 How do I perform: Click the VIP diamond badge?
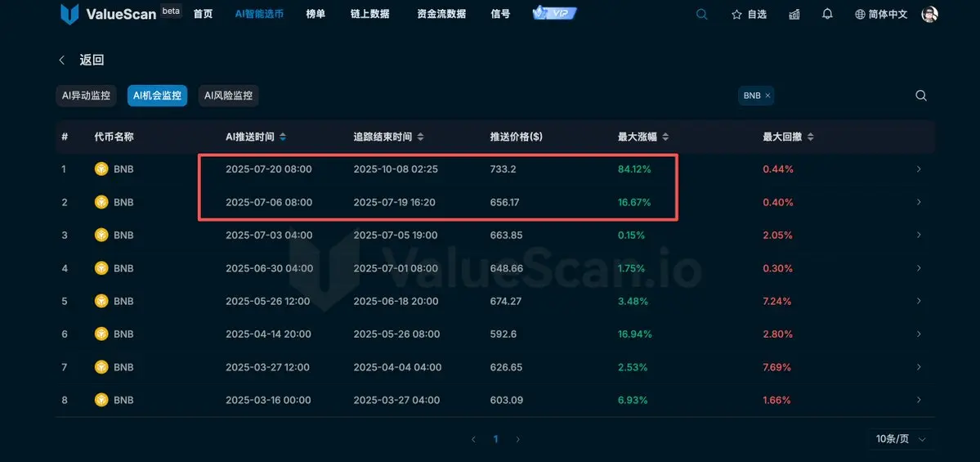pos(554,13)
